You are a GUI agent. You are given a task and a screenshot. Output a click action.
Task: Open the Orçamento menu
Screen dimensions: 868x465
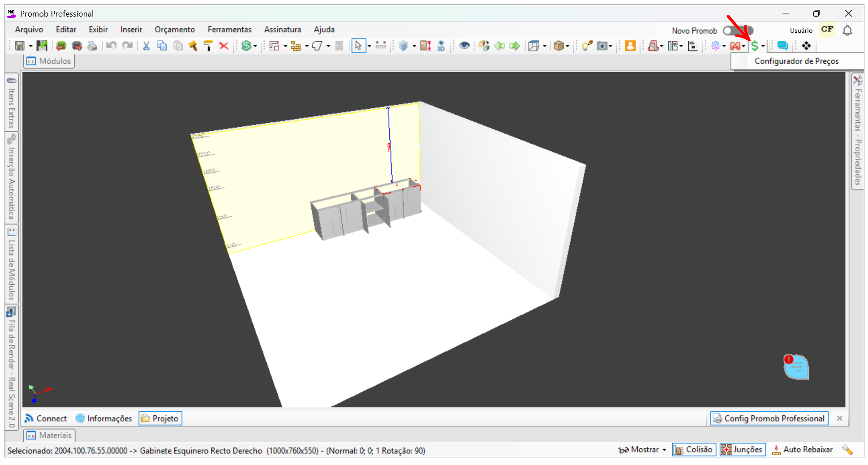tap(175, 30)
